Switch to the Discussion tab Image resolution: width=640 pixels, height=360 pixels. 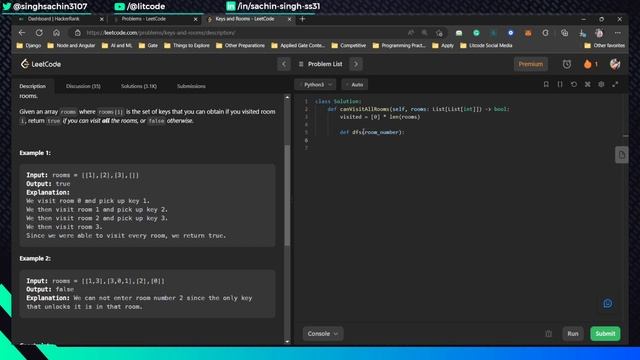tap(83, 86)
